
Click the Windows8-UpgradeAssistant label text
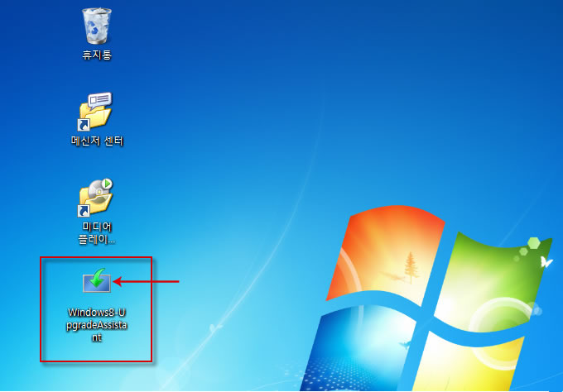click(x=97, y=325)
